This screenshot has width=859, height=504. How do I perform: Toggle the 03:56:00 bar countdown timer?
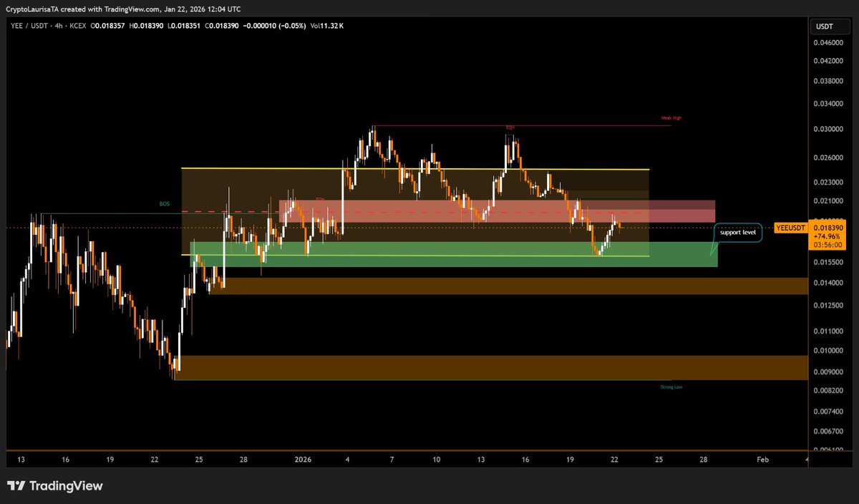(828, 245)
